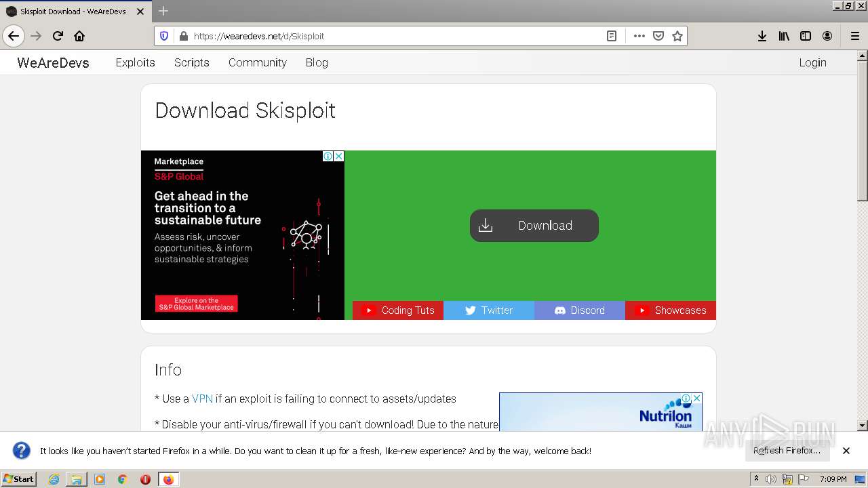Open the Firefox home page icon

pos(79,36)
